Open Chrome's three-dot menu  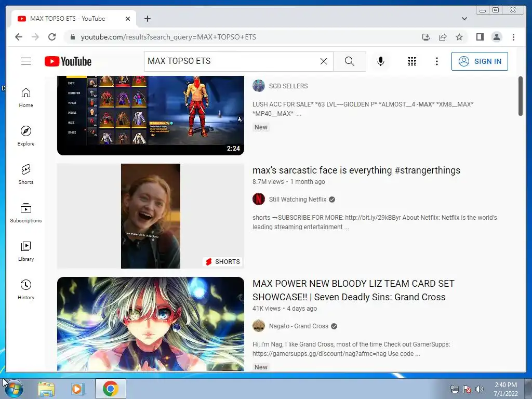tap(513, 37)
